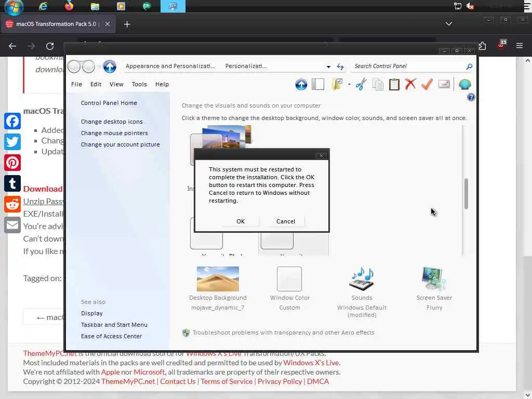Click the Terms of Service footer link
The image size is (532, 399).
click(227, 381)
